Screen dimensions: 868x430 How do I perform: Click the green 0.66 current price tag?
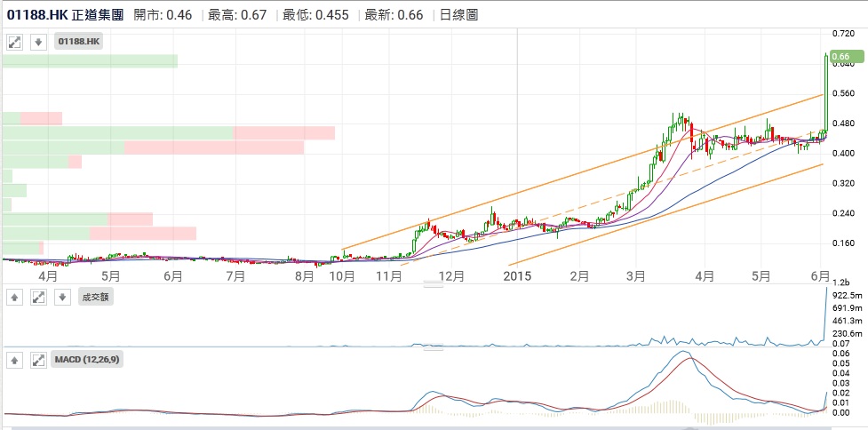[x=840, y=57]
